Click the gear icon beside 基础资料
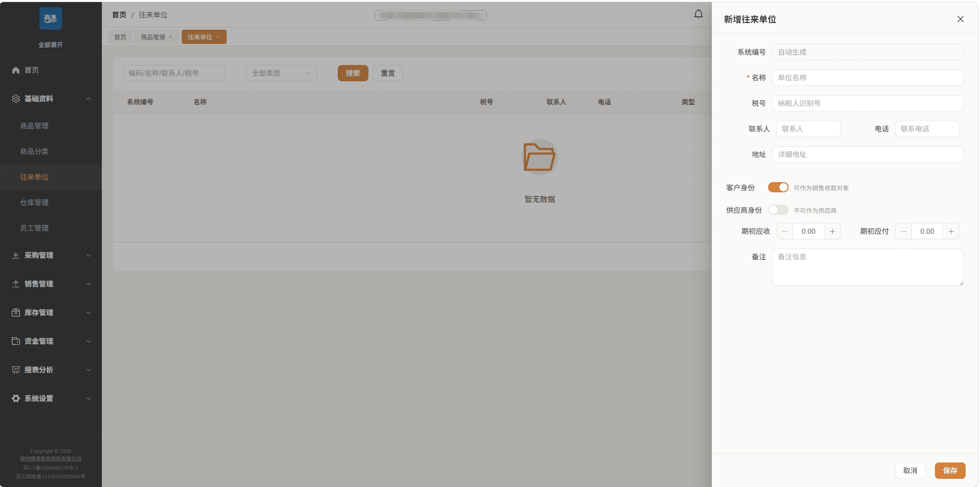 [16, 99]
